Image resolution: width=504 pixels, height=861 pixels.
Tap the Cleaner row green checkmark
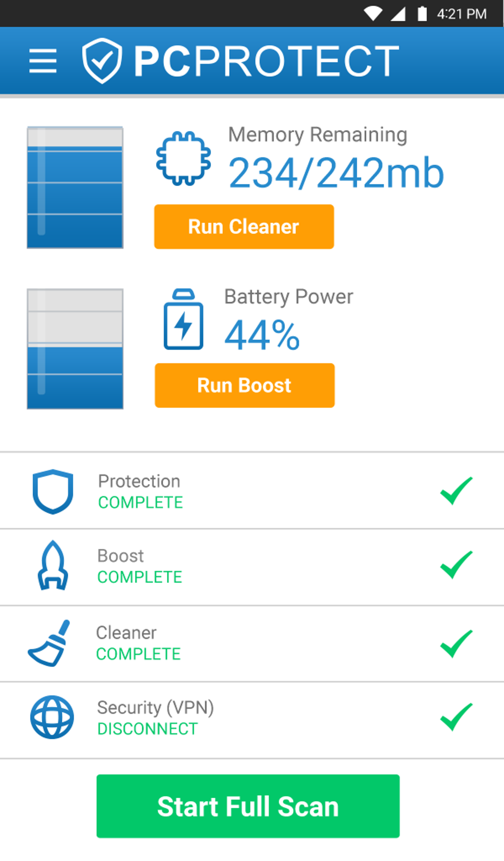(456, 643)
